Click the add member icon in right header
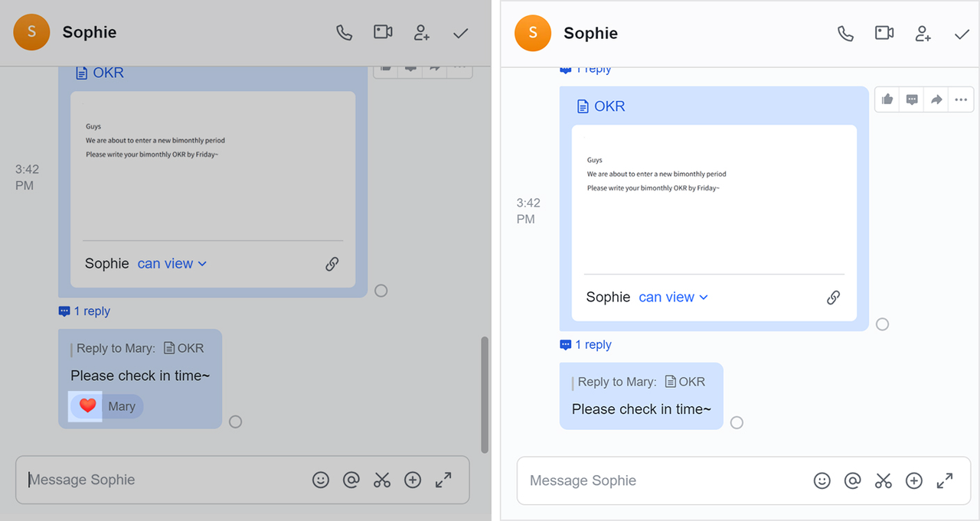980x521 pixels. (923, 34)
